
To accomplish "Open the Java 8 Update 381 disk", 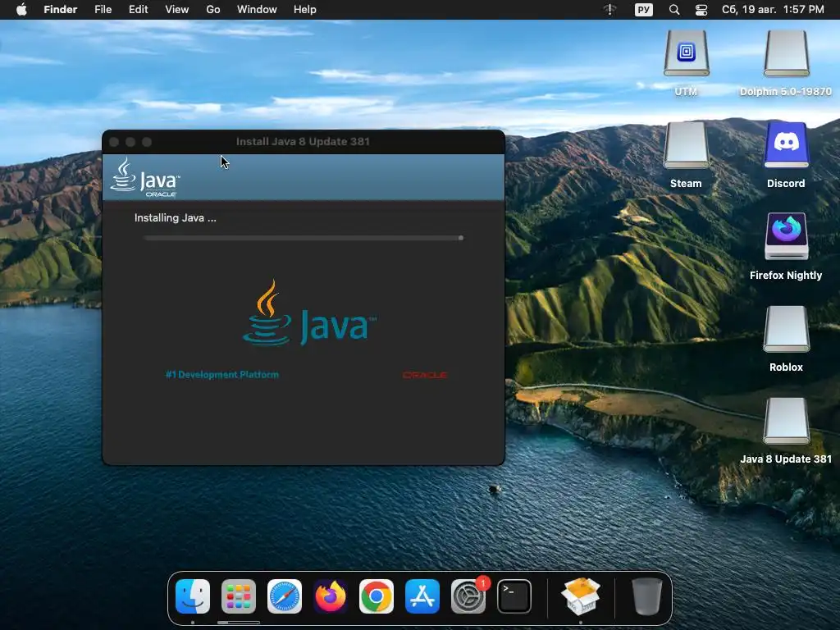I will click(x=786, y=421).
